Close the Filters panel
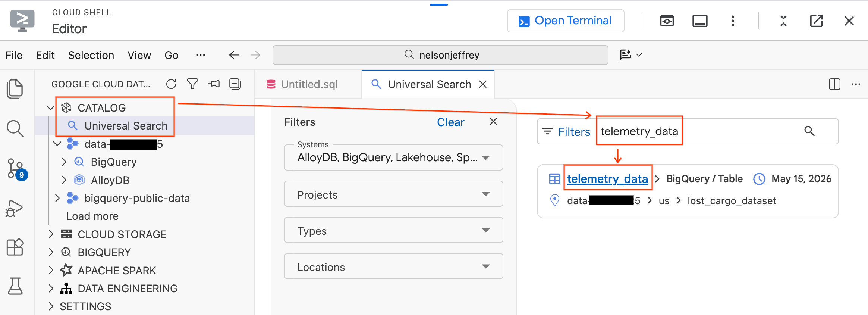Screen dimensions: 868x315 click(493, 122)
